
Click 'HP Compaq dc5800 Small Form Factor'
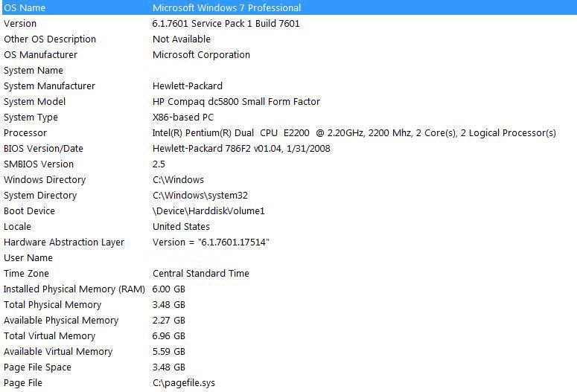pyautogui.click(x=236, y=101)
